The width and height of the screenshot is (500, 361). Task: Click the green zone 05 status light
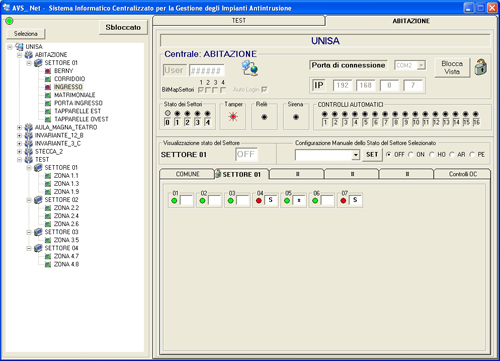click(287, 201)
